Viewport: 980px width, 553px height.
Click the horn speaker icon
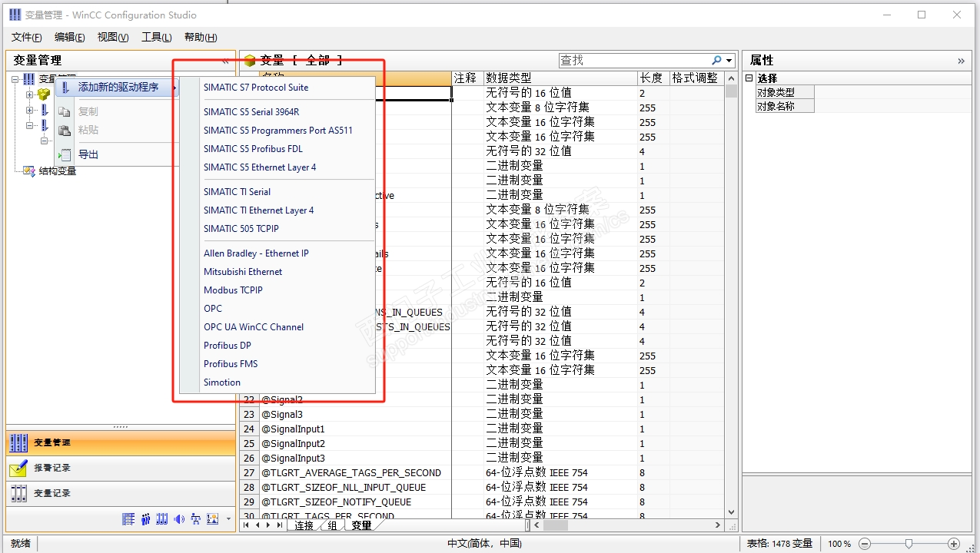[179, 519]
